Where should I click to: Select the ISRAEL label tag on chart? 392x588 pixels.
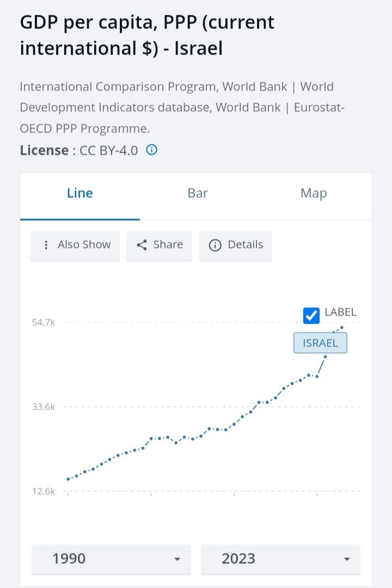click(320, 343)
